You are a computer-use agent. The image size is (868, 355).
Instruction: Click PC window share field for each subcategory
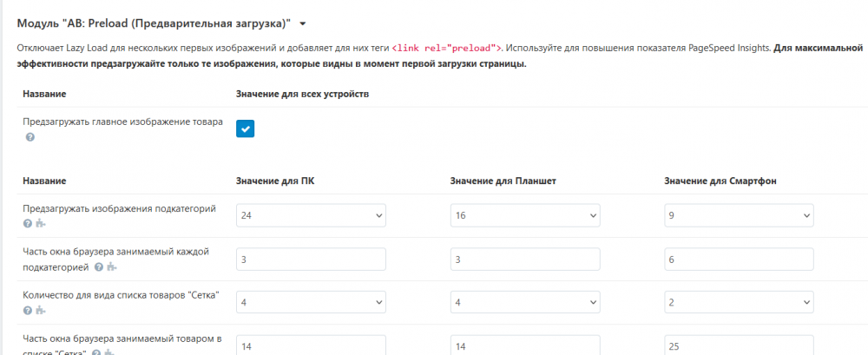(311, 259)
